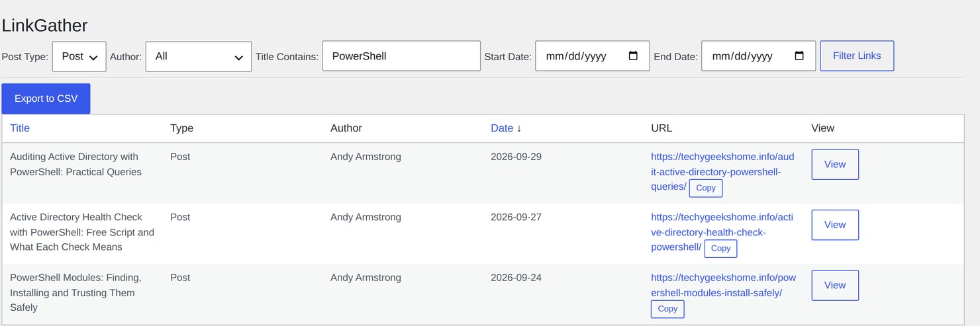Click the 'Start Date:' label
Viewport: 980px width, 326px height.
click(508, 57)
